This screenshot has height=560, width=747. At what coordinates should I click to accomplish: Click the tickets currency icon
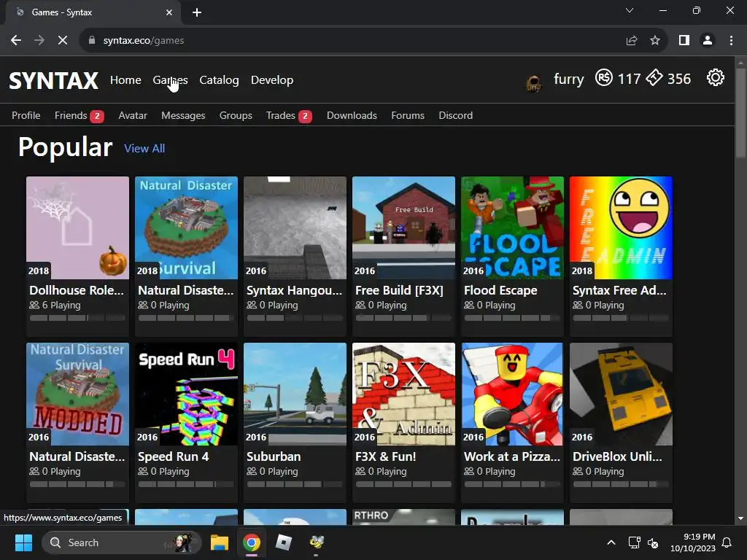654,77
